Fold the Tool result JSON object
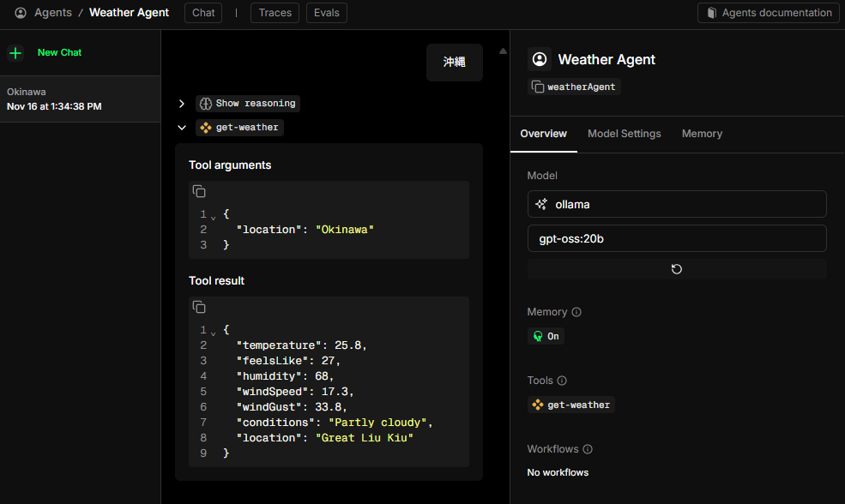The image size is (845, 504). click(x=213, y=332)
